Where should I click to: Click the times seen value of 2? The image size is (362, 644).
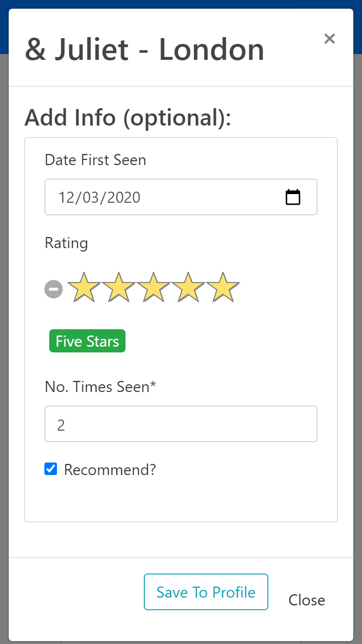pos(61,423)
